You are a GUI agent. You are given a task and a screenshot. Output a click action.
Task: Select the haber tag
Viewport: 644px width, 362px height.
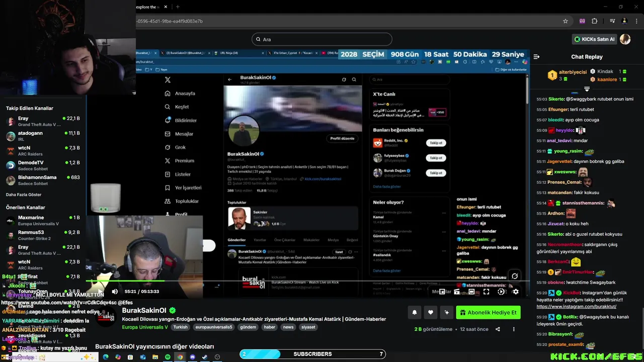pos(270,327)
